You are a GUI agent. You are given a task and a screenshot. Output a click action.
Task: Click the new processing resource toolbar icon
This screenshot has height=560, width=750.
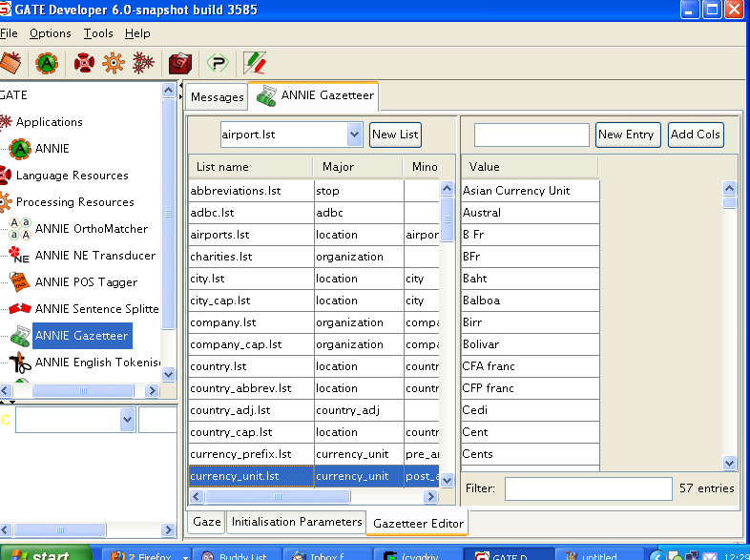click(x=114, y=63)
